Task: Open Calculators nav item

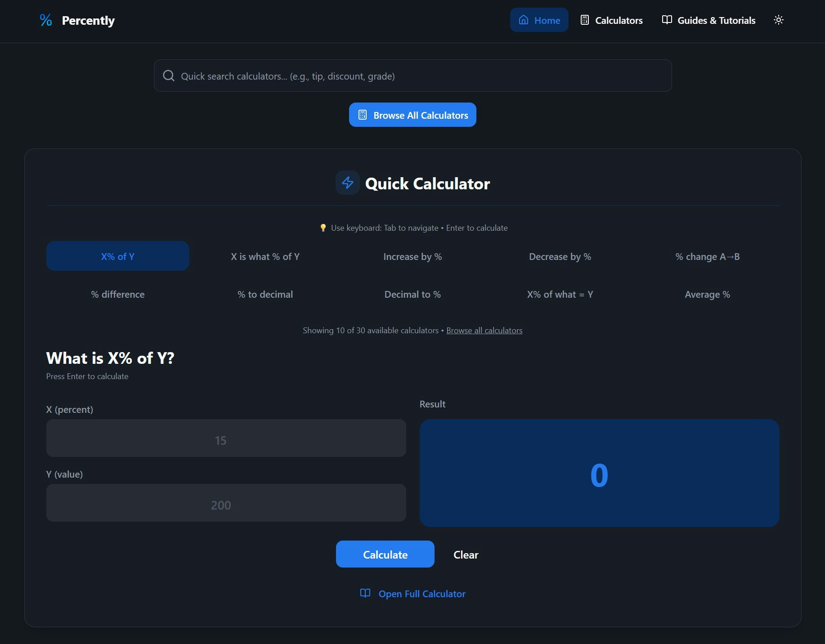Action: 611,20
